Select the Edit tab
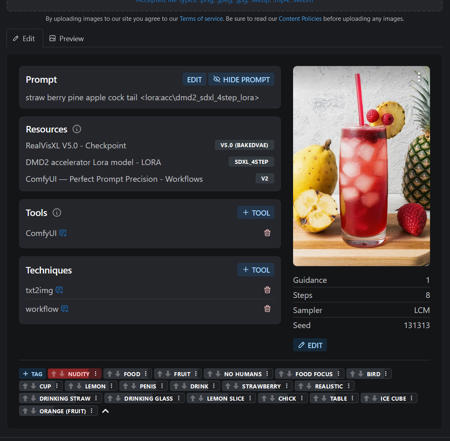 click(x=24, y=39)
